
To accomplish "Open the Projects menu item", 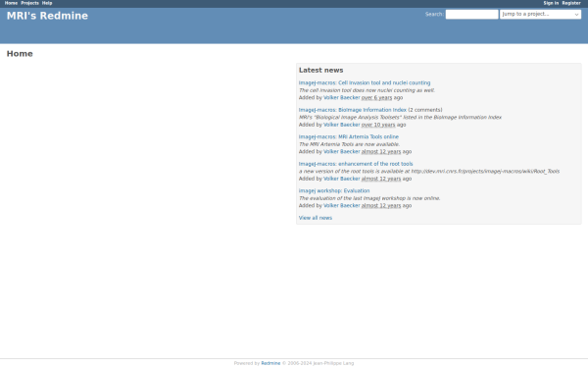I will click(x=29, y=3).
